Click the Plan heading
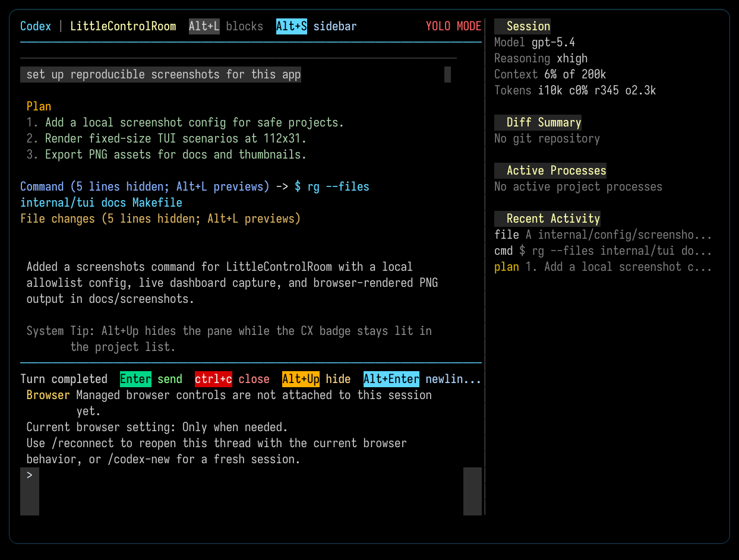 click(39, 106)
